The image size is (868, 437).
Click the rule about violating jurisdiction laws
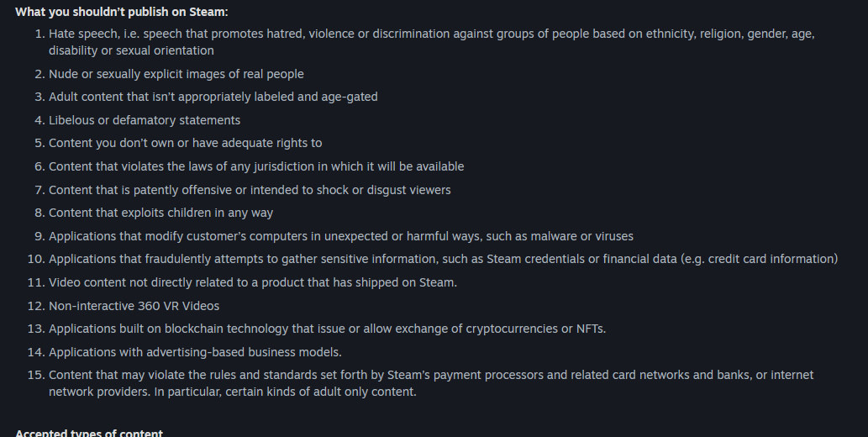click(x=256, y=166)
